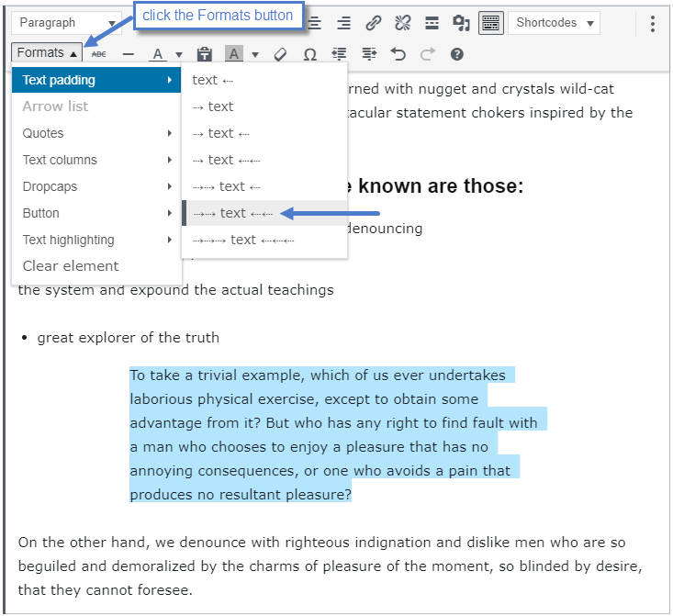Expand the Text columns submenu arrow

[x=170, y=160]
